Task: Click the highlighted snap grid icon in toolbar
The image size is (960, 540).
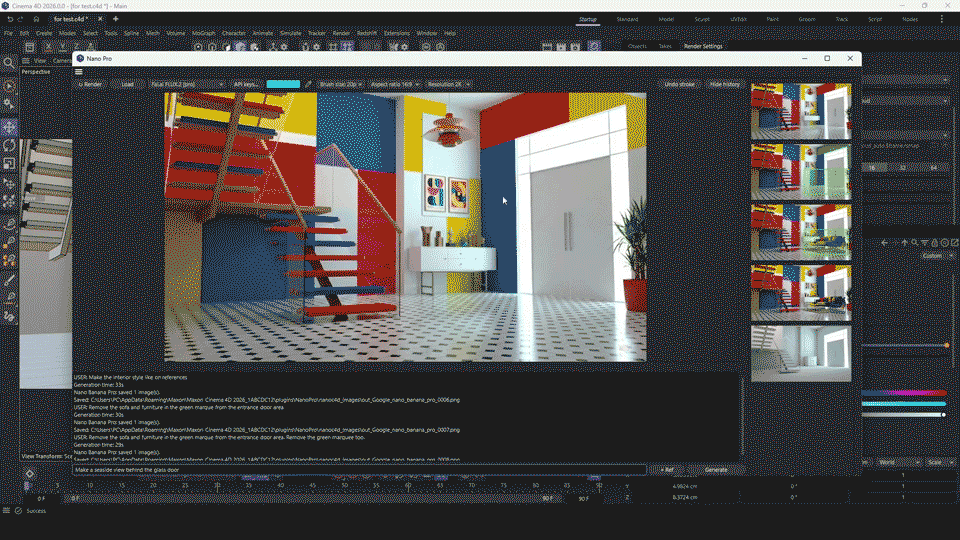Action: 347,47
